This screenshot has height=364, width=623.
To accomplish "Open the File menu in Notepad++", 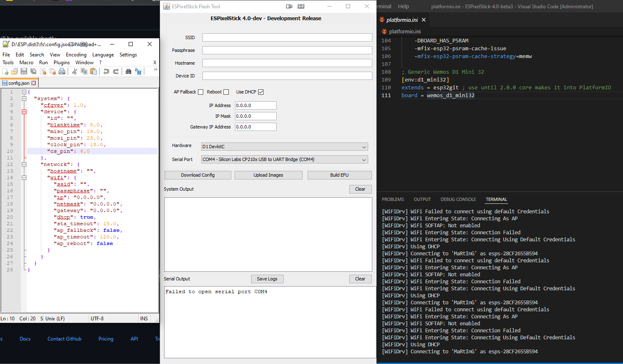I will [x=6, y=55].
